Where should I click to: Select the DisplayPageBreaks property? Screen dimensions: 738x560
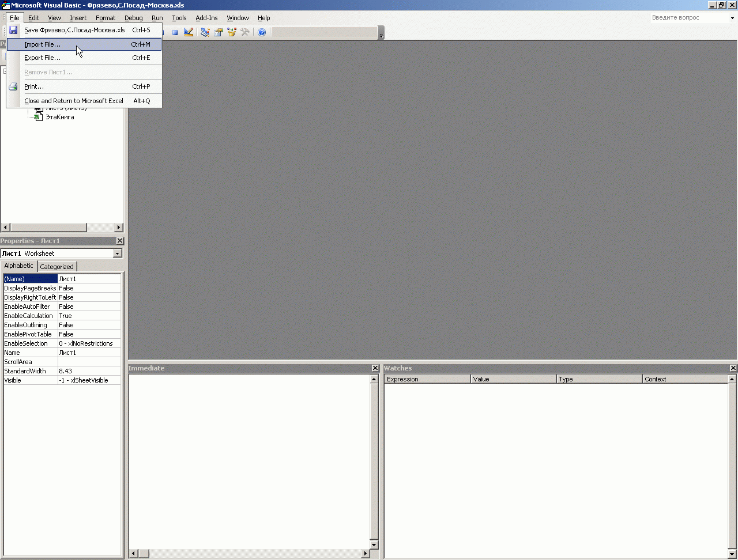pos(62,288)
